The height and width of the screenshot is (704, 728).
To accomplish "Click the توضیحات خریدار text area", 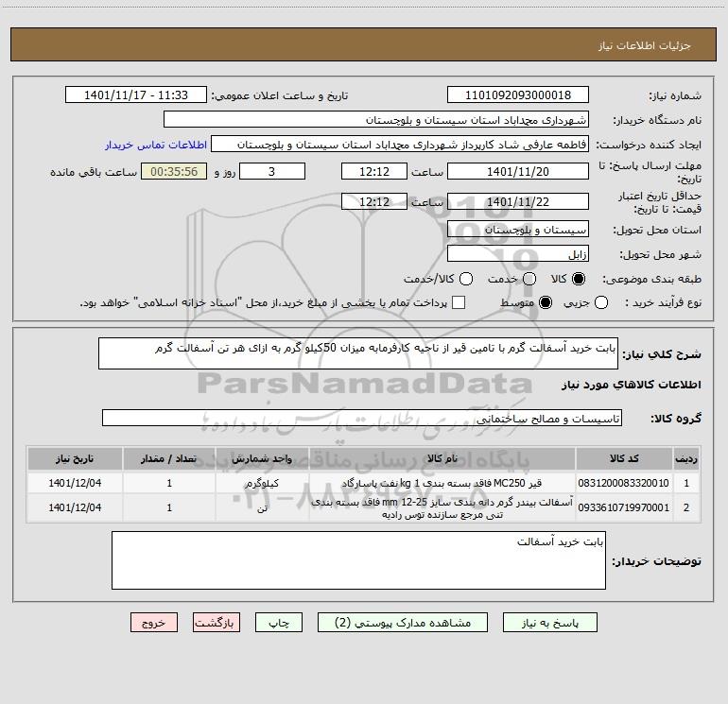I will coord(358,560).
